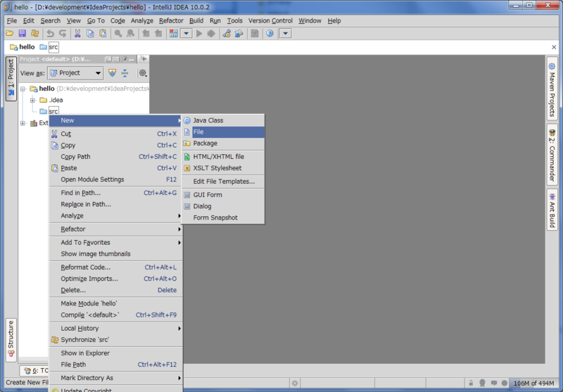Click the memory indicator 106M of 494M
Screen dimensions: 563x392
coord(534,383)
